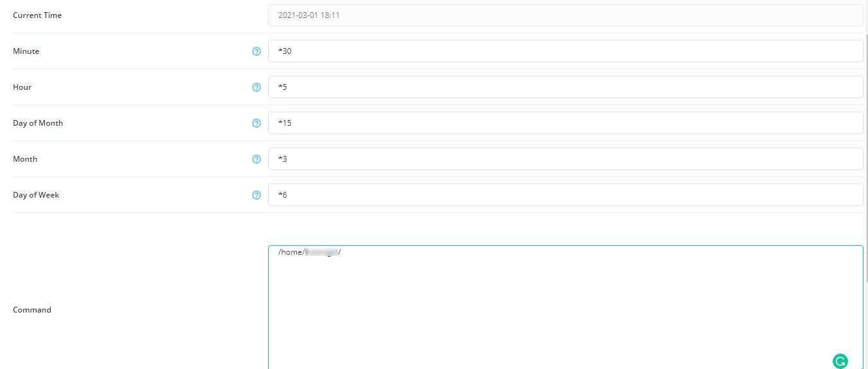Click the Hour label

(x=22, y=87)
